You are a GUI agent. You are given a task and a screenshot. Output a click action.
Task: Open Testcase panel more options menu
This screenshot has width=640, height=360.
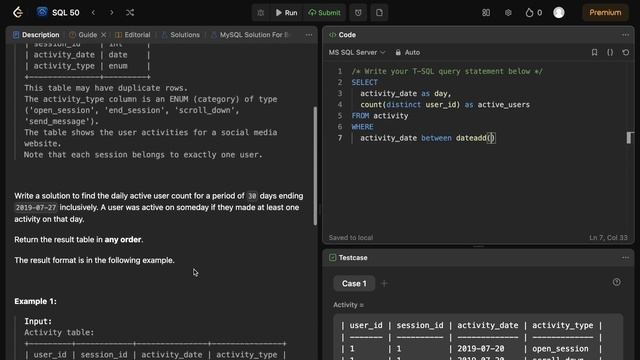tap(625, 258)
